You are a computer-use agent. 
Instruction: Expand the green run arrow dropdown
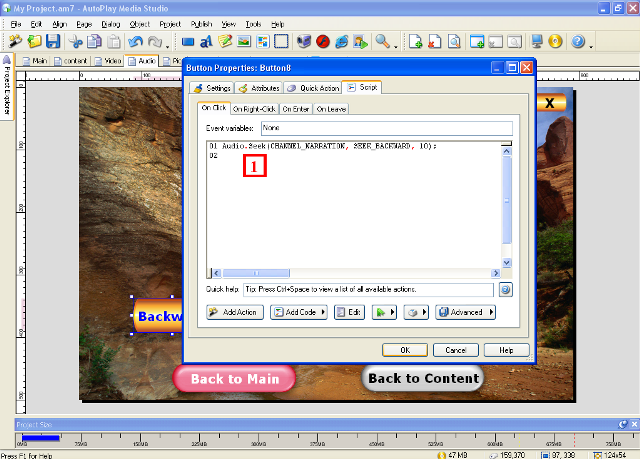385,312
